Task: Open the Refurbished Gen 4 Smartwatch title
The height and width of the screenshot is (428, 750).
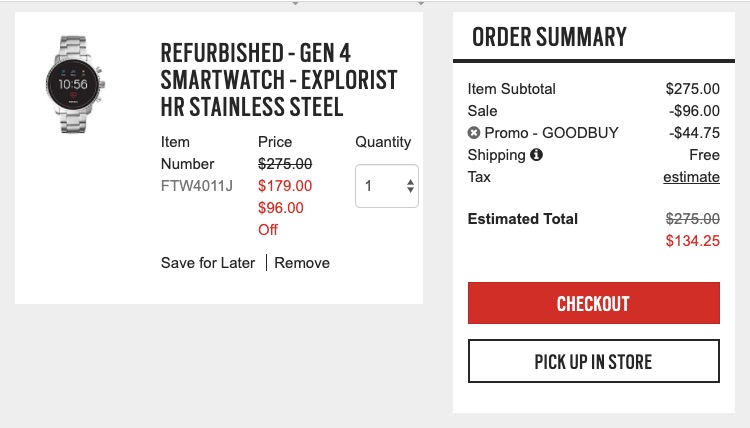Action: pos(279,79)
